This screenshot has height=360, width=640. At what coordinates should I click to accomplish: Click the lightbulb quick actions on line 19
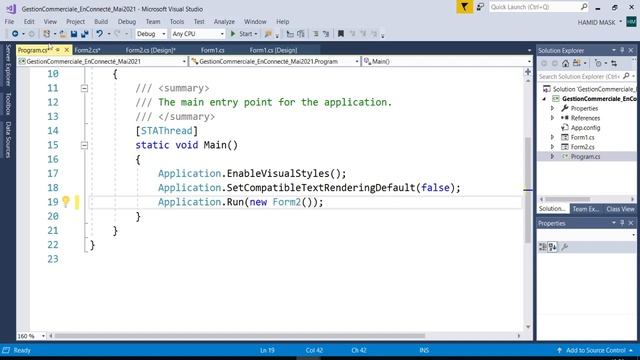[x=66, y=201]
